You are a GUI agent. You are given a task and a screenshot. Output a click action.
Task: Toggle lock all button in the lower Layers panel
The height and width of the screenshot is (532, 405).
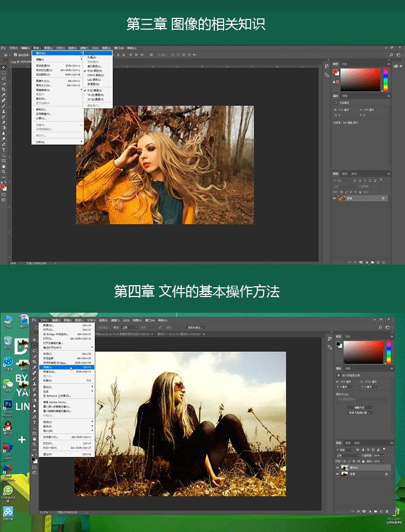pyautogui.click(x=363, y=461)
